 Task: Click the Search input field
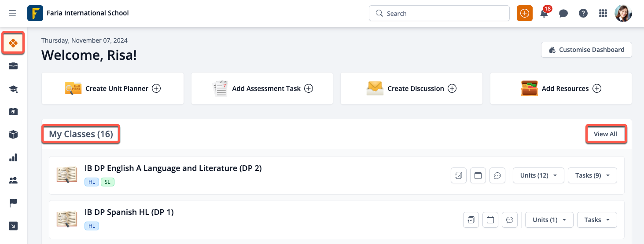pyautogui.click(x=445, y=14)
